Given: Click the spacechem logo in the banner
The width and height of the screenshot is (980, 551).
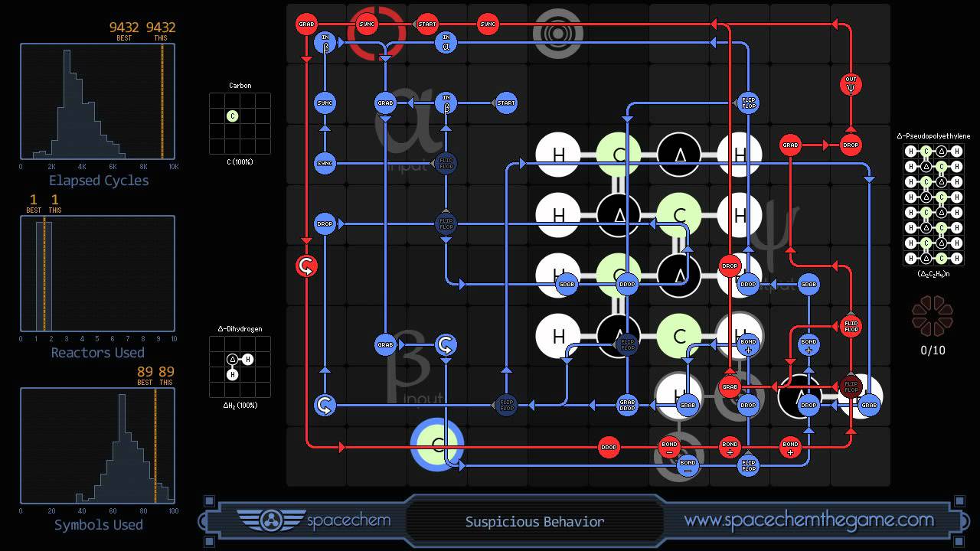Looking at the screenshot, I should pos(313,521).
